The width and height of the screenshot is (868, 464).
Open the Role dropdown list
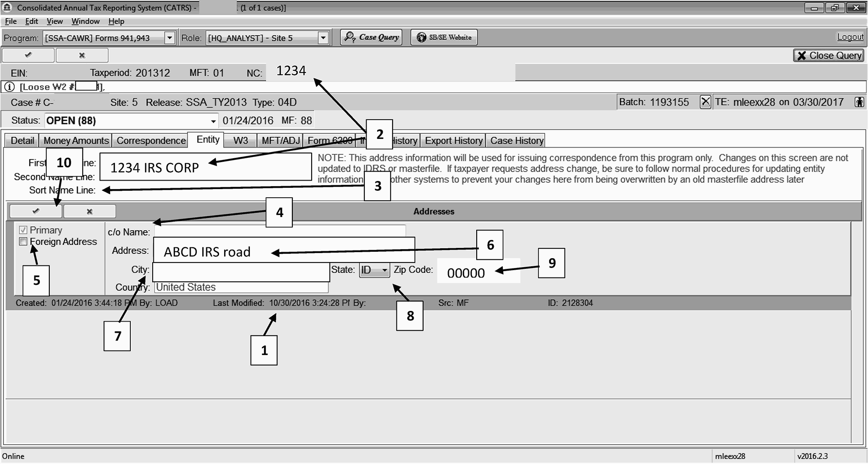tap(323, 38)
